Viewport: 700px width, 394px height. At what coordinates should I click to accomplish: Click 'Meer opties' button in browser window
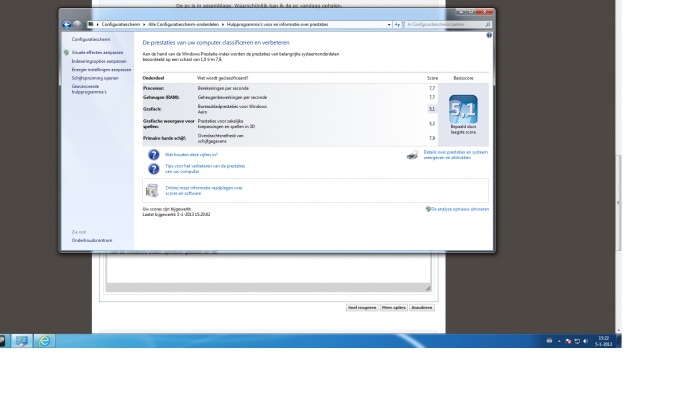tap(394, 307)
